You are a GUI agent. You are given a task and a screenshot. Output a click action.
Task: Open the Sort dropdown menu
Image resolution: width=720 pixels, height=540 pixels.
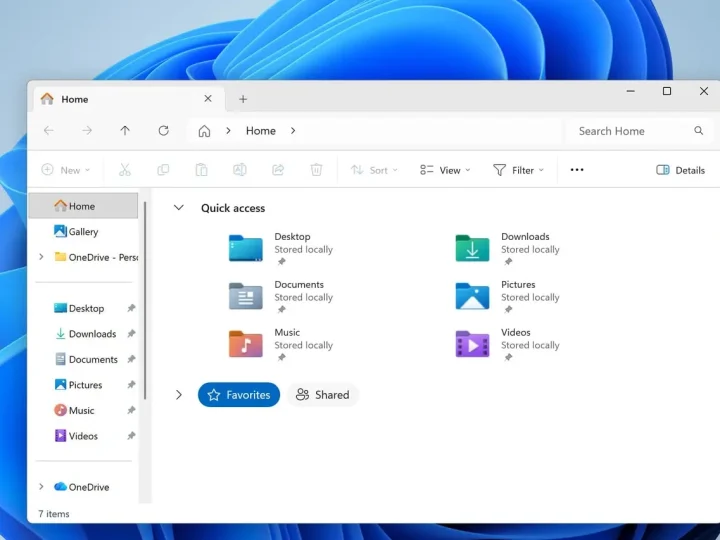click(374, 170)
